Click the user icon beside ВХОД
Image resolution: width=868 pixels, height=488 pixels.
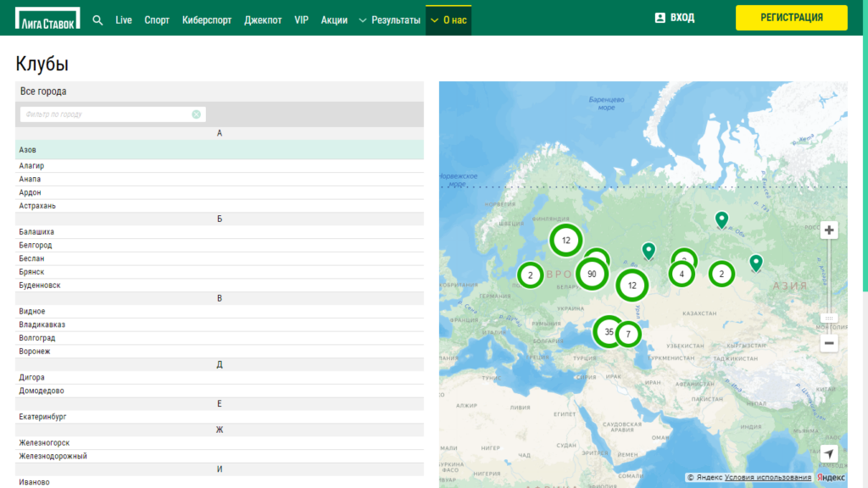(659, 18)
